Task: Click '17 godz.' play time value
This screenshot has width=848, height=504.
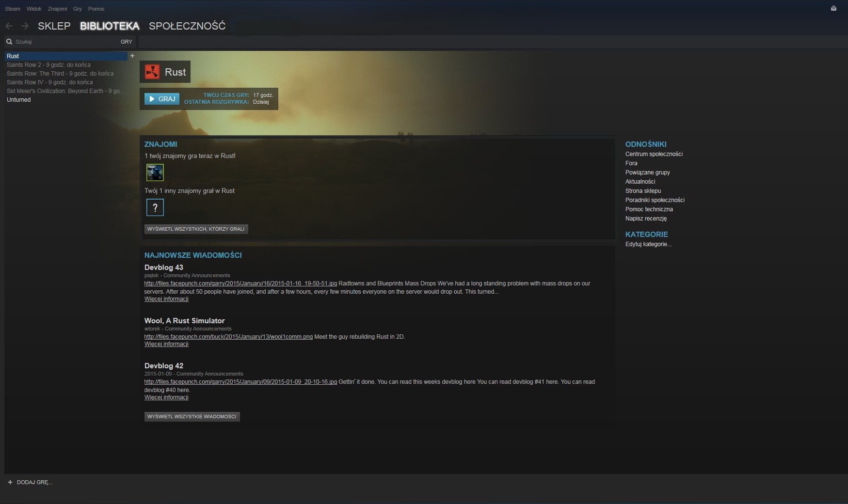Action: (263, 95)
